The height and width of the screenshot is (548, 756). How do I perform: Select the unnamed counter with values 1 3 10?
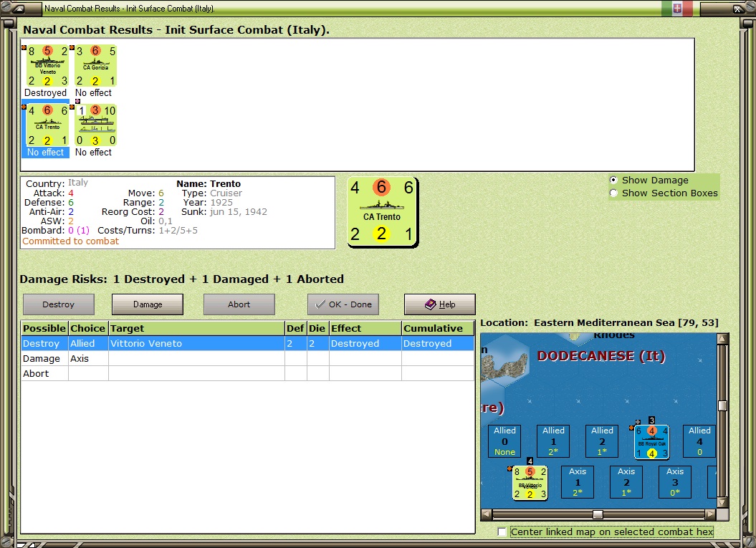tap(95, 125)
